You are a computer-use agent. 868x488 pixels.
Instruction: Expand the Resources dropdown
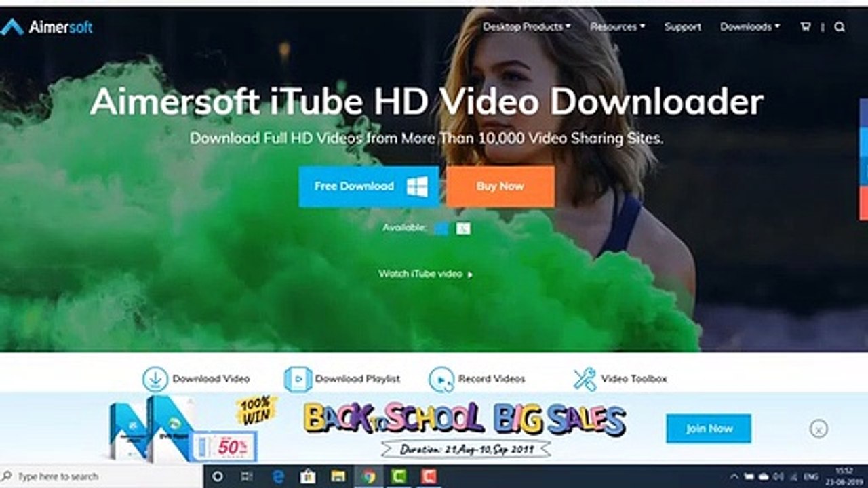pos(617,26)
